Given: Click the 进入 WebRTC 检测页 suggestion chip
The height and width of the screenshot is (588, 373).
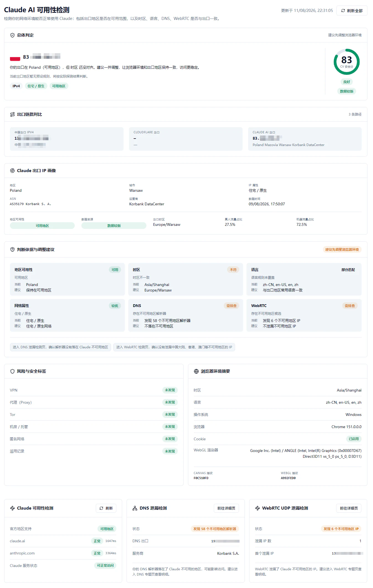Looking at the screenshot, I should 174,347.
